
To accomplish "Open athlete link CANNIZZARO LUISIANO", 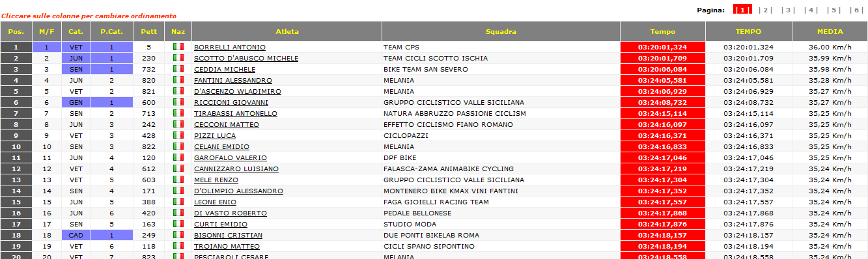I will point(236,169).
